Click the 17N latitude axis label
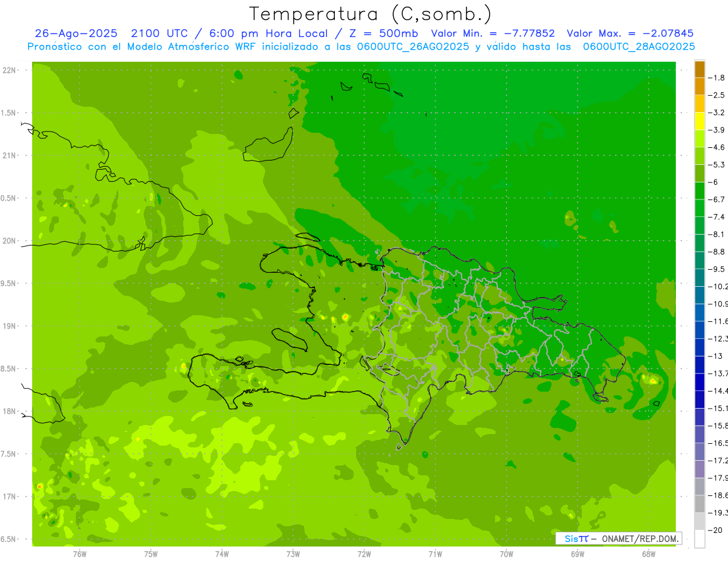Viewport: 728px width, 562px height. tap(9, 497)
